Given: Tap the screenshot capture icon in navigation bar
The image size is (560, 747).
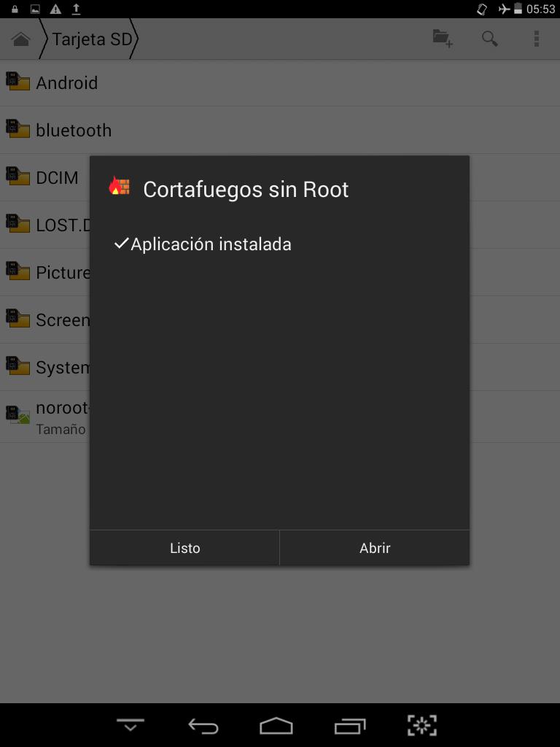Looking at the screenshot, I should click(x=422, y=726).
